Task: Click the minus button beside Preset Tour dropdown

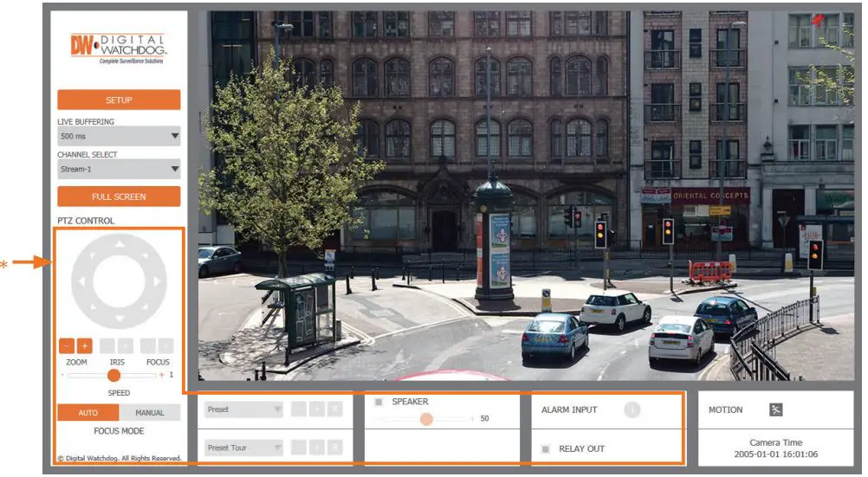Action: pyautogui.click(x=299, y=447)
